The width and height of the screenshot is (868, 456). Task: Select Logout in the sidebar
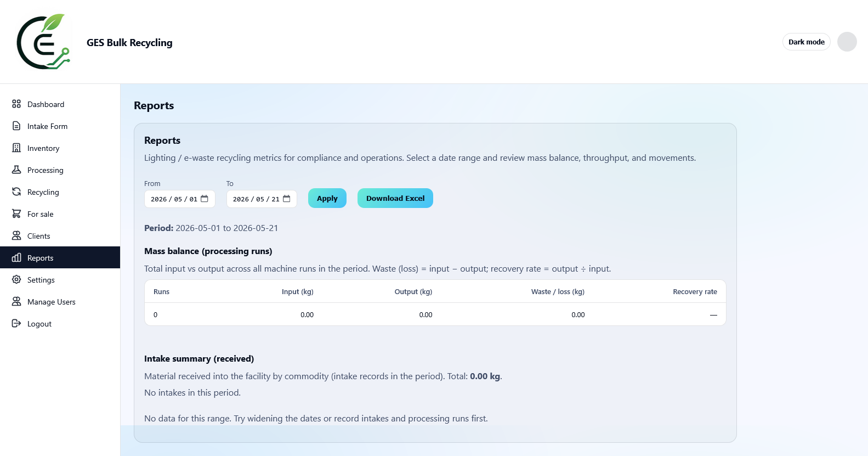[60, 324]
